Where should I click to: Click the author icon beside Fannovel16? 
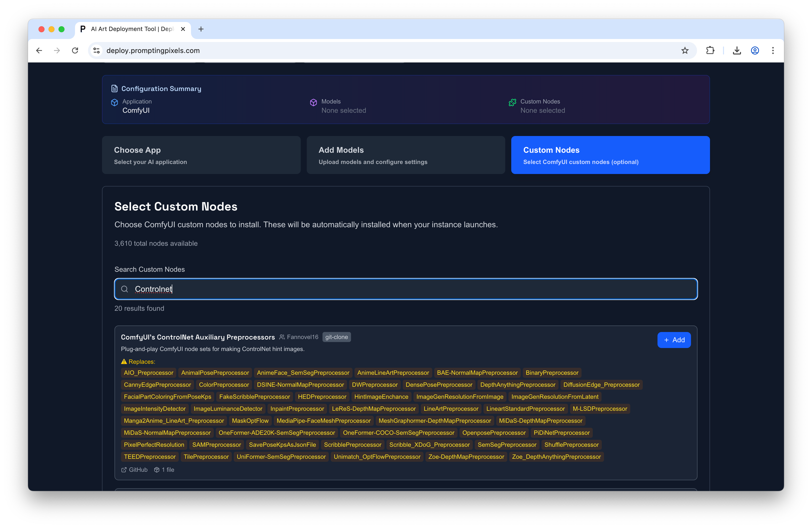(x=282, y=337)
